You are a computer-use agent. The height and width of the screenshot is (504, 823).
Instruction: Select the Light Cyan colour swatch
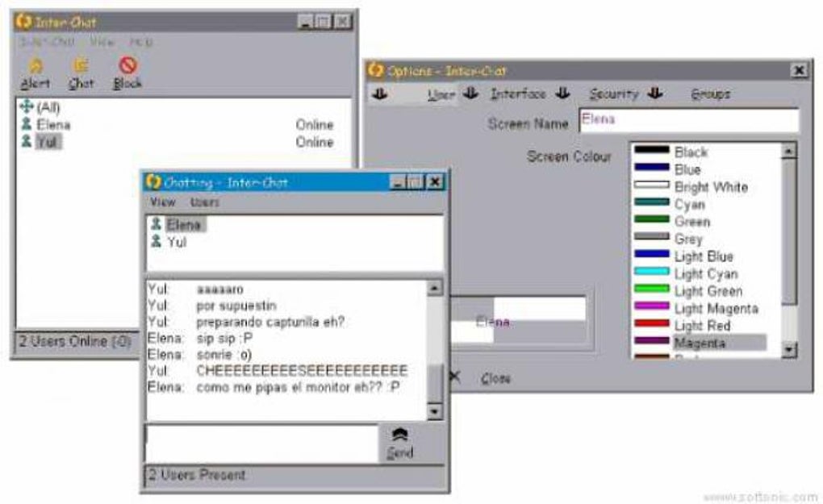tap(652, 271)
